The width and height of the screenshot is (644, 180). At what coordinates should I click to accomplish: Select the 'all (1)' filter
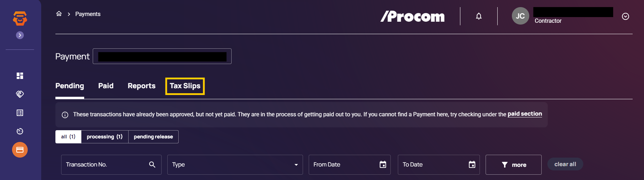tap(68, 137)
